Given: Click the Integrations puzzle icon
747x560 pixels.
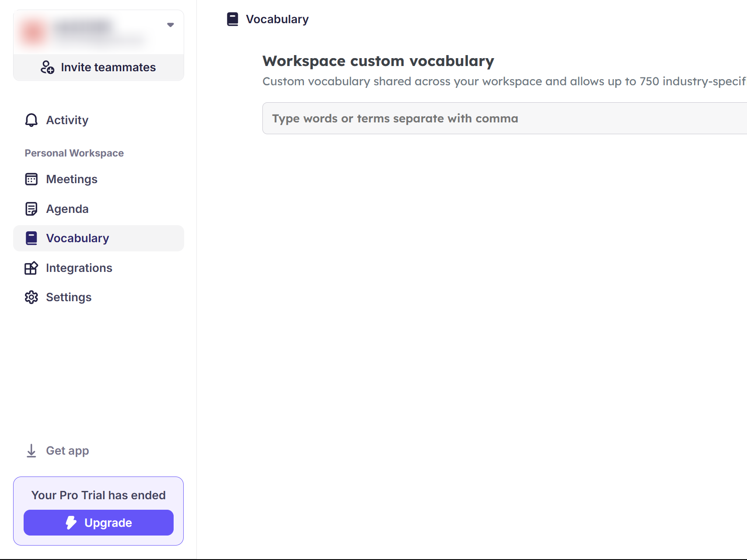Looking at the screenshot, I should pos(31,268).
